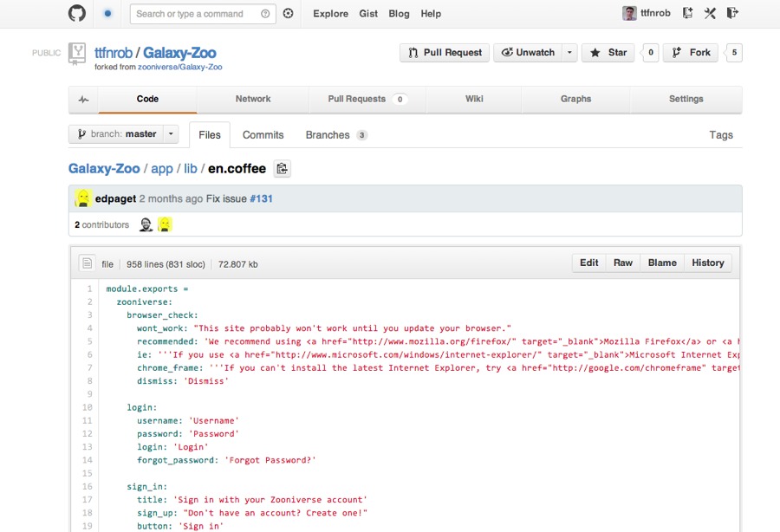
Task: Open Explore in the top navigation
Action: (330, 14)
